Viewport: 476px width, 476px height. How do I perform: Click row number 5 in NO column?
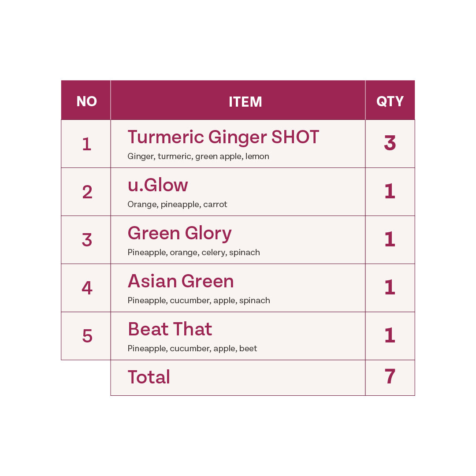coord(87,336)
